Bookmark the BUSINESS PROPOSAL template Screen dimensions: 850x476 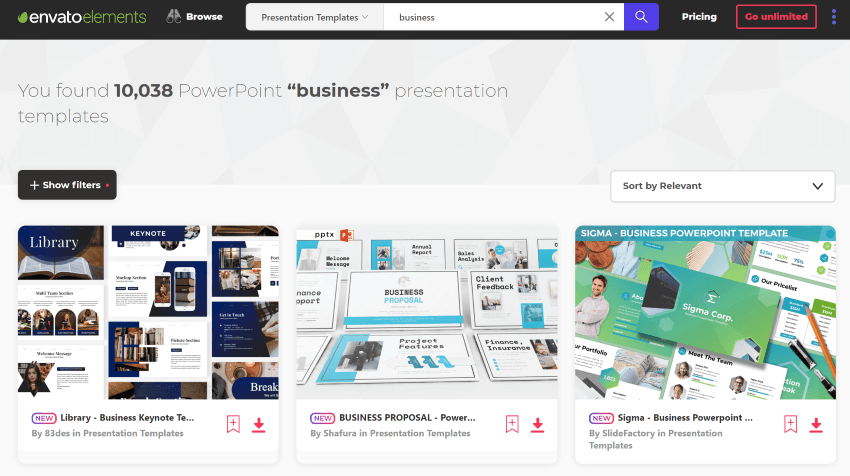pos(512,424)
